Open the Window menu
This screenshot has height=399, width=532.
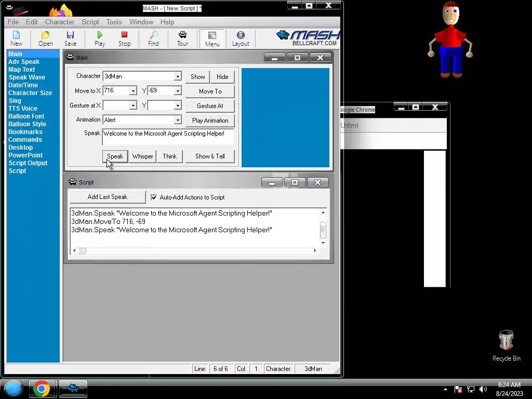(x=141, y=22)
